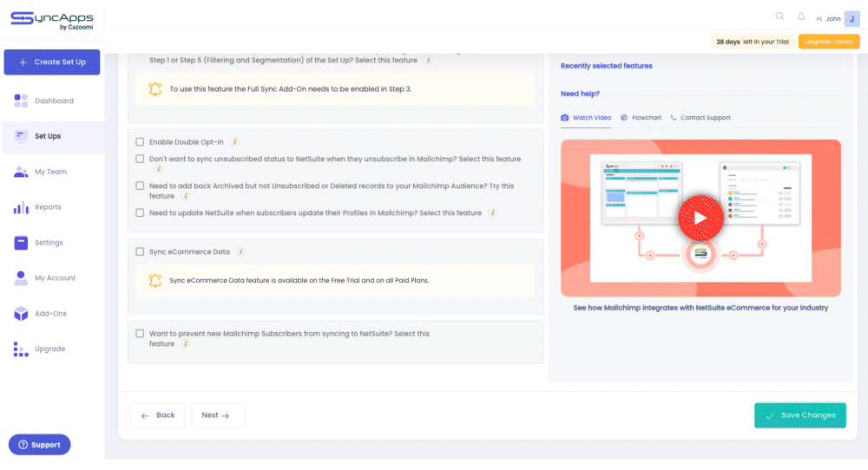Click the 28 days left in trial badge
This screenshot has width=868, height=470.
753,42
